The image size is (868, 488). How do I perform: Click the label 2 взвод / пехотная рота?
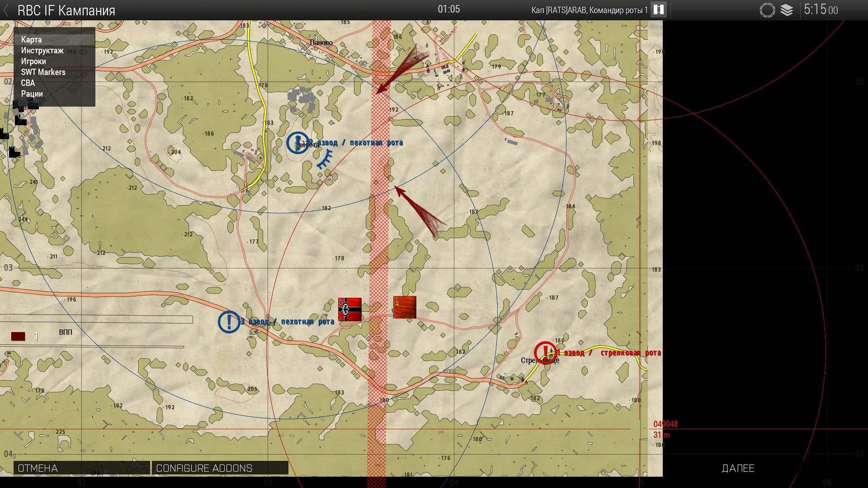coord(355,143)
